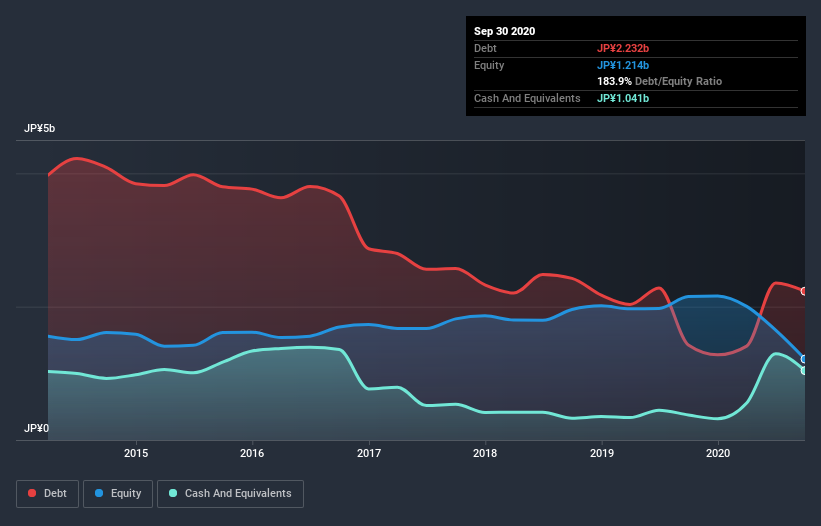The width and height of the screenshot is (821, 526).
Task: Click the JP¥5b y-axis label
Action: click(39, 128)
